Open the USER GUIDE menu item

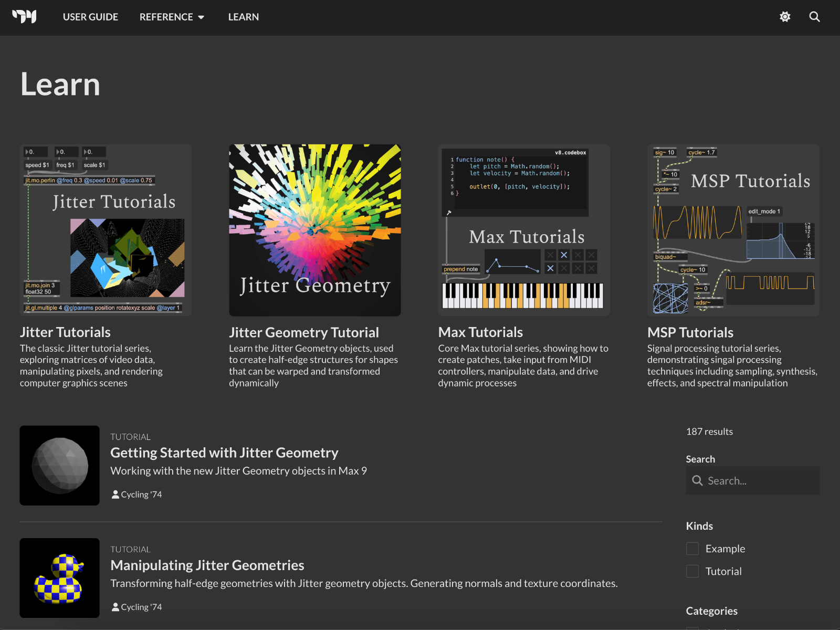coord(90,17)
